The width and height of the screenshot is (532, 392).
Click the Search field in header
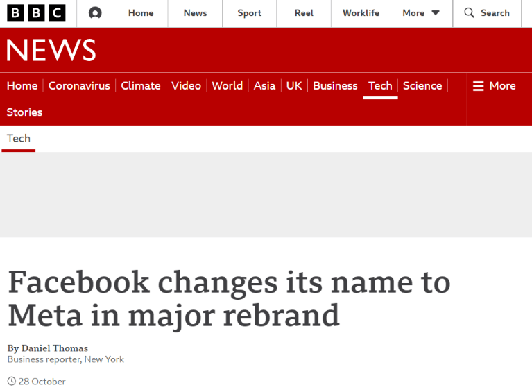coord(487,13)
